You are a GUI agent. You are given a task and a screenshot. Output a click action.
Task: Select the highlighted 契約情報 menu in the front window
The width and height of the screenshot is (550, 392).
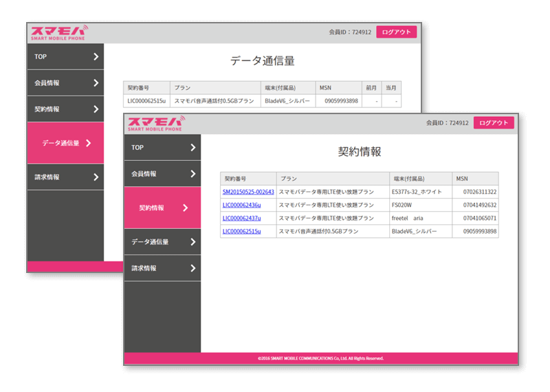tap(162, 208)
